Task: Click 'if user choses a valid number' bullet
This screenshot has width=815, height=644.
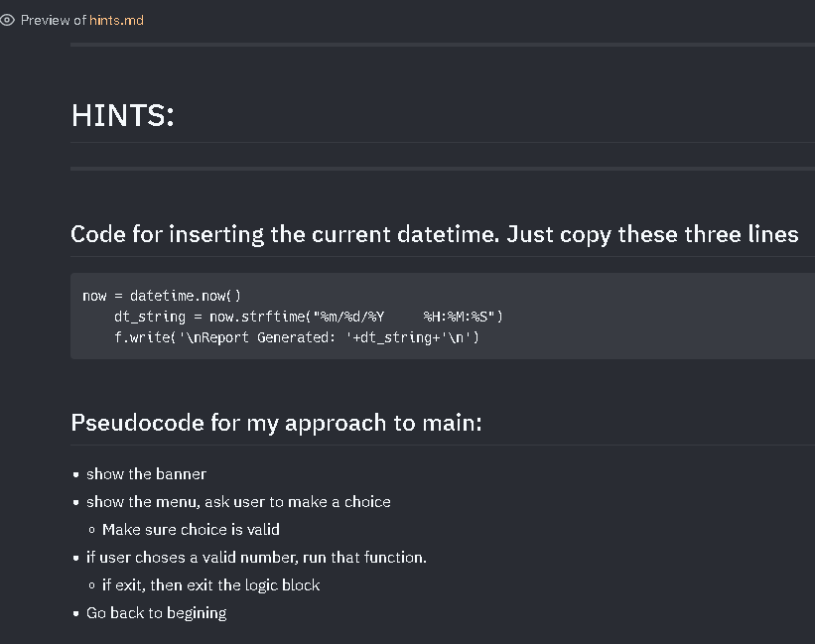Action: point(256,558)
